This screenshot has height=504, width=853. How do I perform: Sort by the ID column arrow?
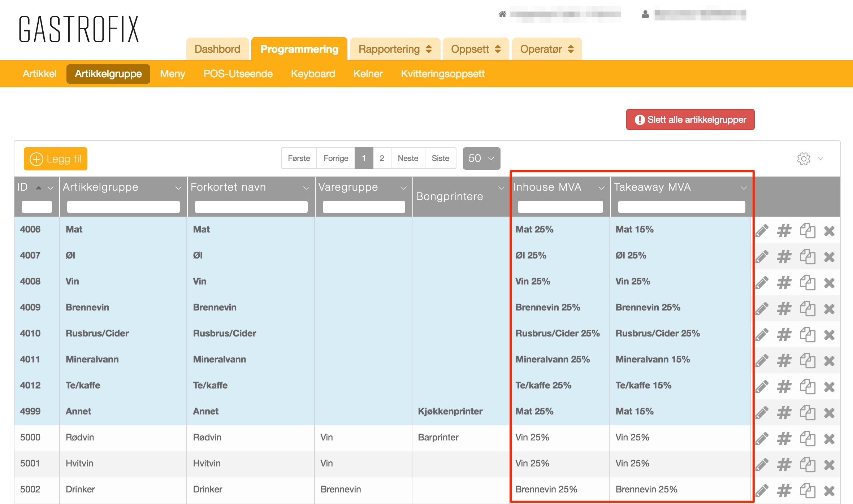click(39, 188)
